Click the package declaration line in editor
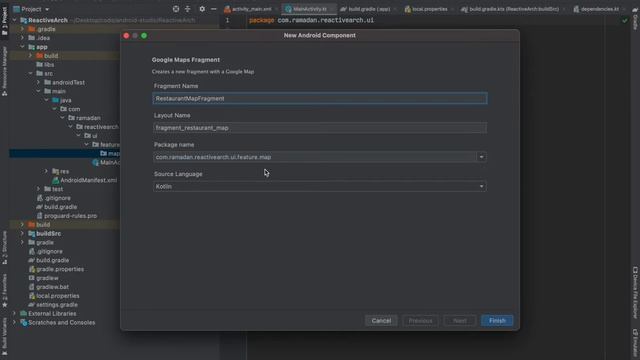Screen dimensions: 640x360 [x=311, y=20]
